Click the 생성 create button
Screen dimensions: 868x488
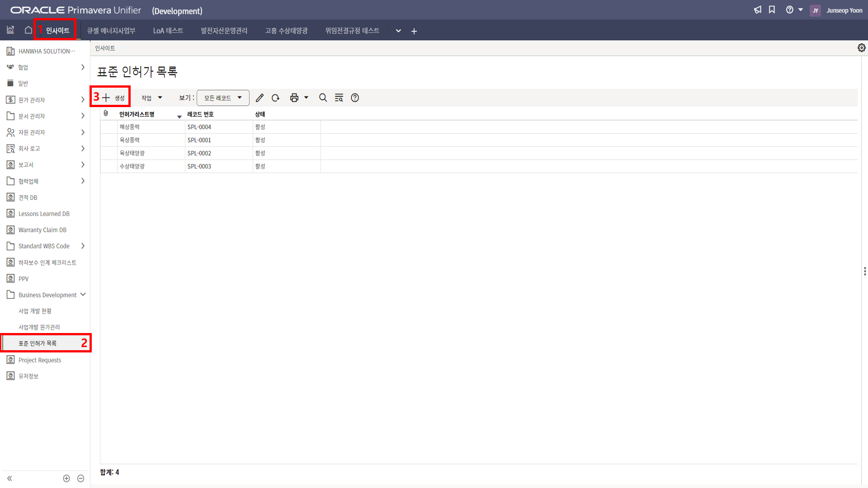(113, 98)
